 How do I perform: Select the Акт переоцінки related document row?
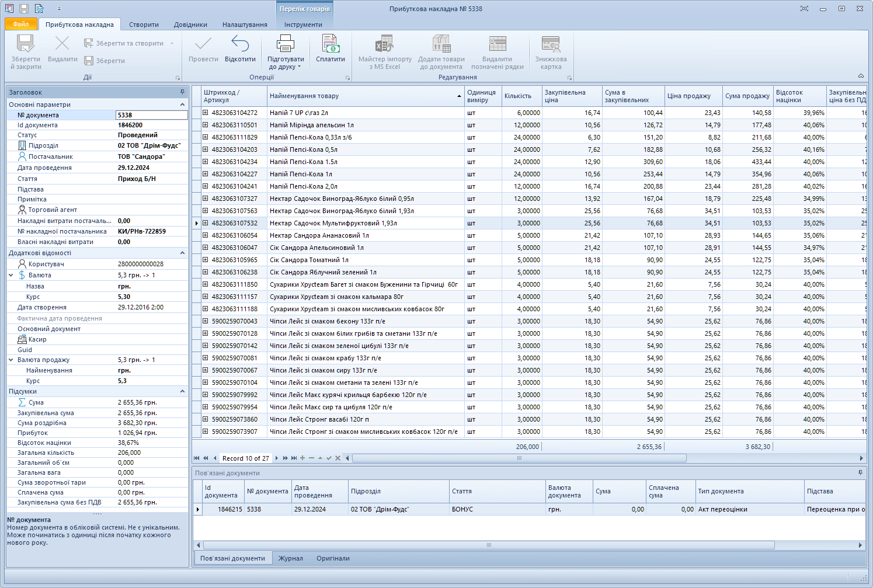click(x=529, y=509)
